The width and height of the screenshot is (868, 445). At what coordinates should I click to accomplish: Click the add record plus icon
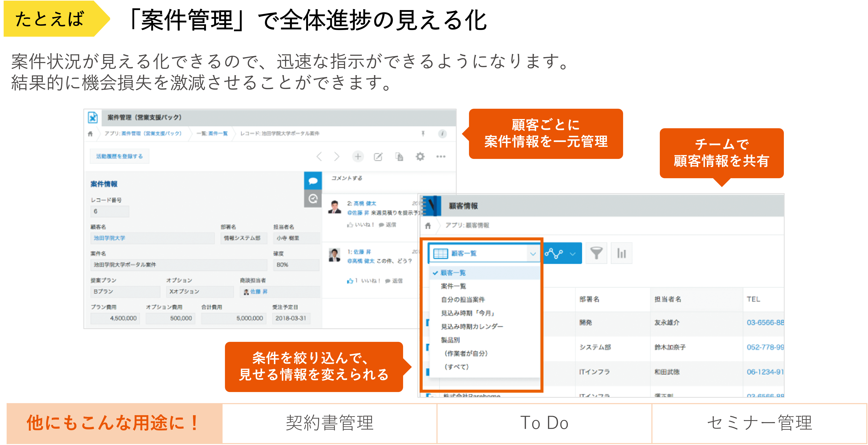click(x=358, y=157)
